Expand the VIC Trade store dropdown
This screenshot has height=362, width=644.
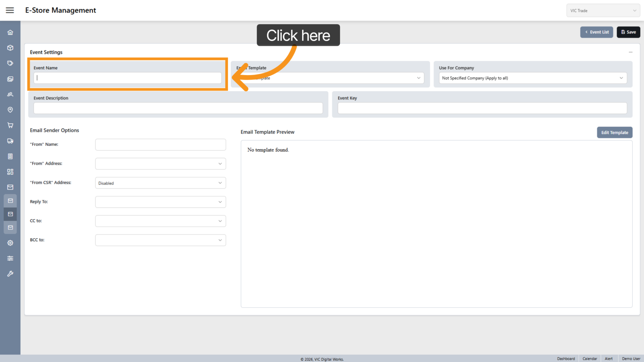coord(603,11)
